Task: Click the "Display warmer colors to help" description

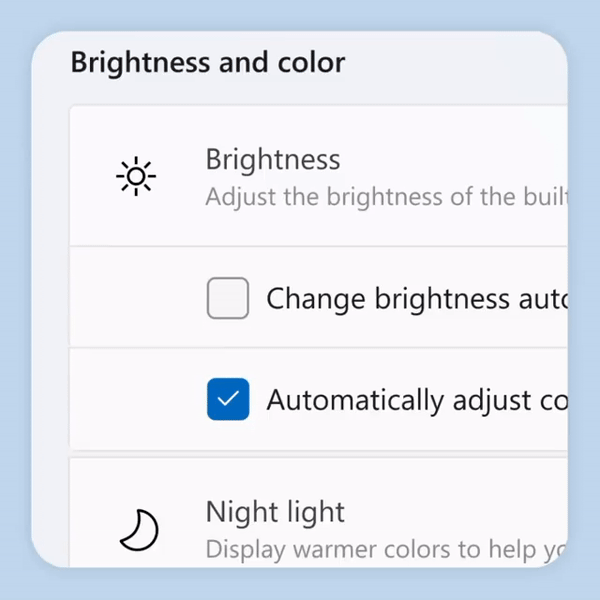Action: (385, 549)
